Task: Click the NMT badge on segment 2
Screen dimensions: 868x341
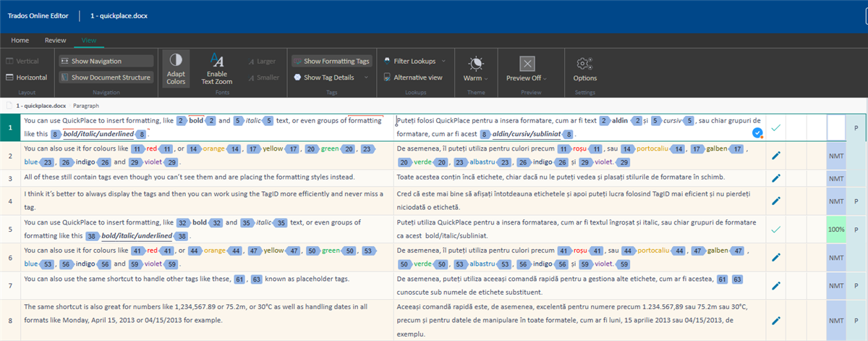Action: 835,156
